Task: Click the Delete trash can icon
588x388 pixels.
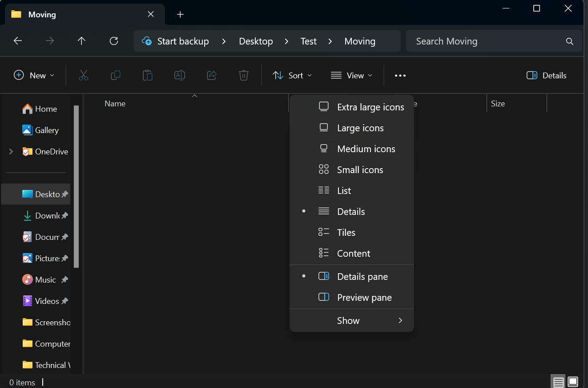Action: [244, 76]
